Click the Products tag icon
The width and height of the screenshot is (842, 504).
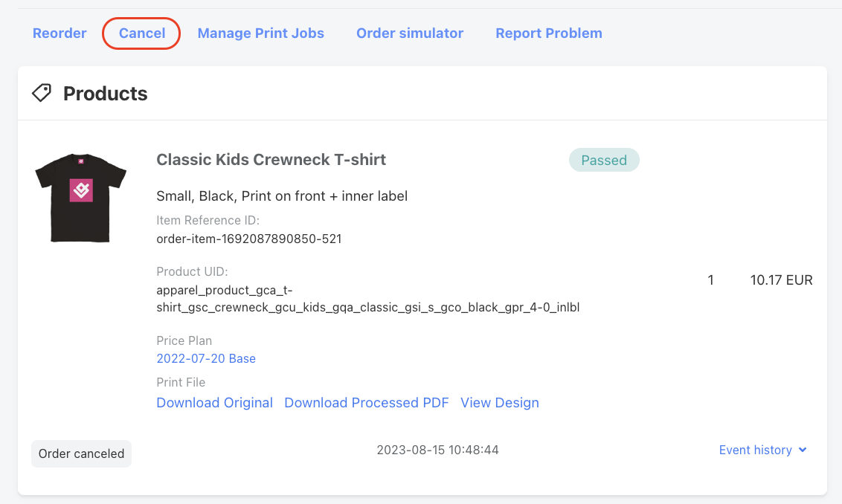tap(42, 93)
